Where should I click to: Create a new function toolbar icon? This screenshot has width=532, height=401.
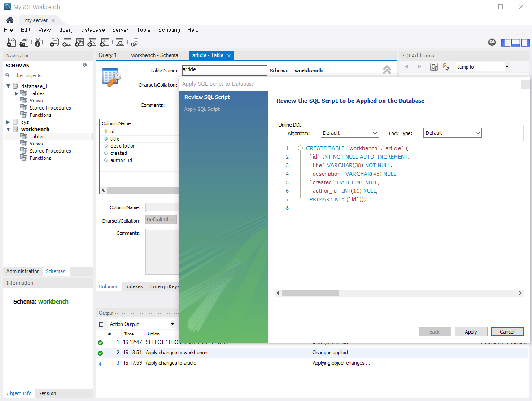(x=105, y=42)
